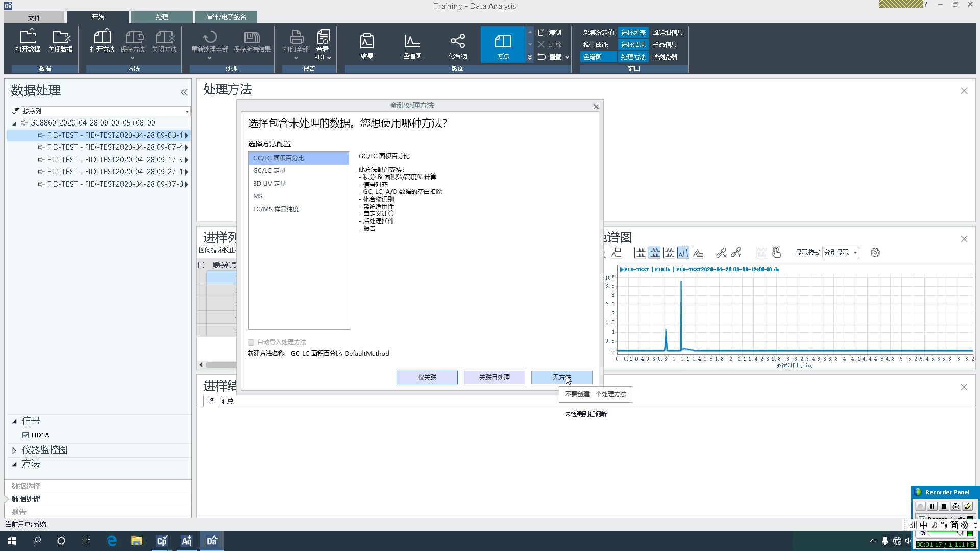
Task: Switch to the 审计/电子签名 ribbon tab
Action: pos(226,17)
